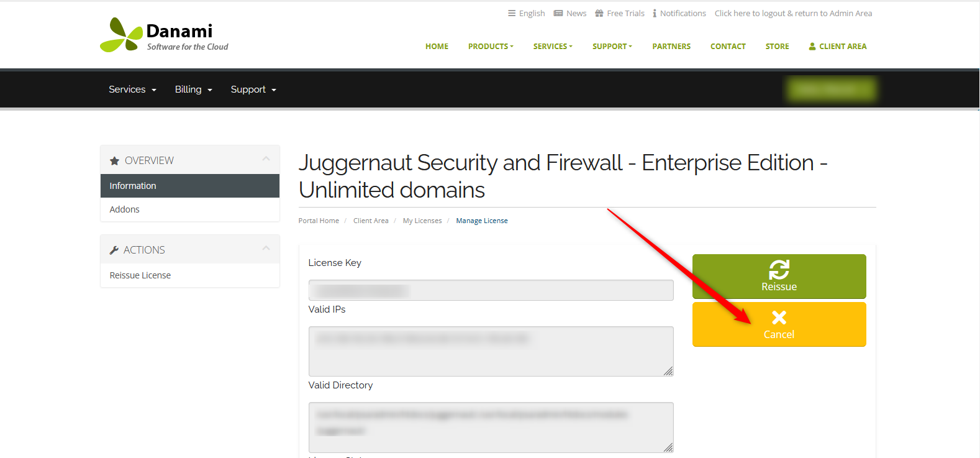
Task: Go to My Licenses breadcrumb
Action: [x=422, y=221]
